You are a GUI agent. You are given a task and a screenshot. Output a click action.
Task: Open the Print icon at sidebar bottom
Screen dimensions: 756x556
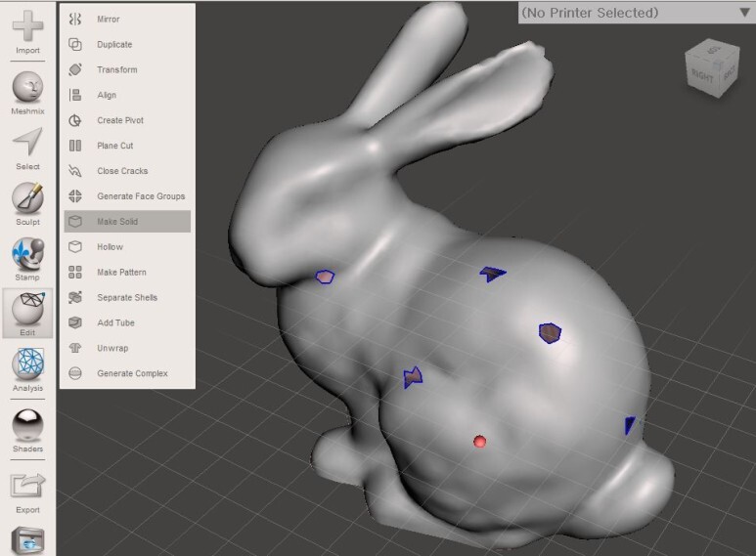[x=27, y=541]
